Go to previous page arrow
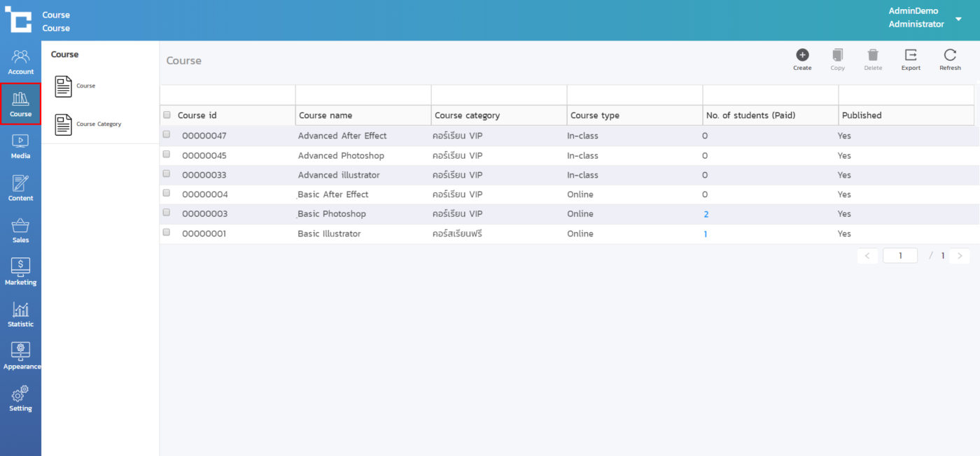Viewport: 980px width, 456px height. pos(867,256)
